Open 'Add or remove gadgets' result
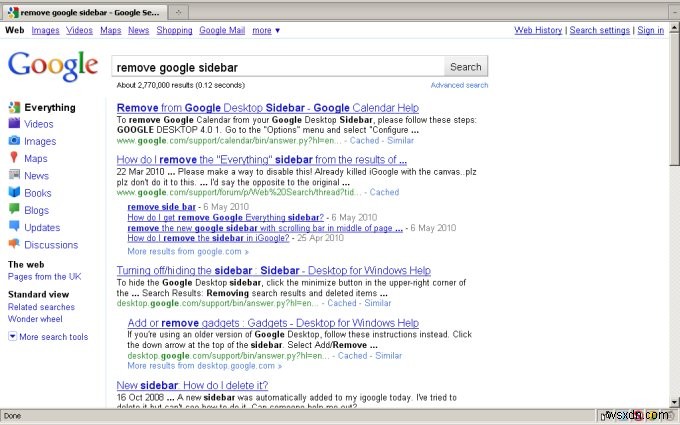Screen dimensions: 680x425 point(273,323)
